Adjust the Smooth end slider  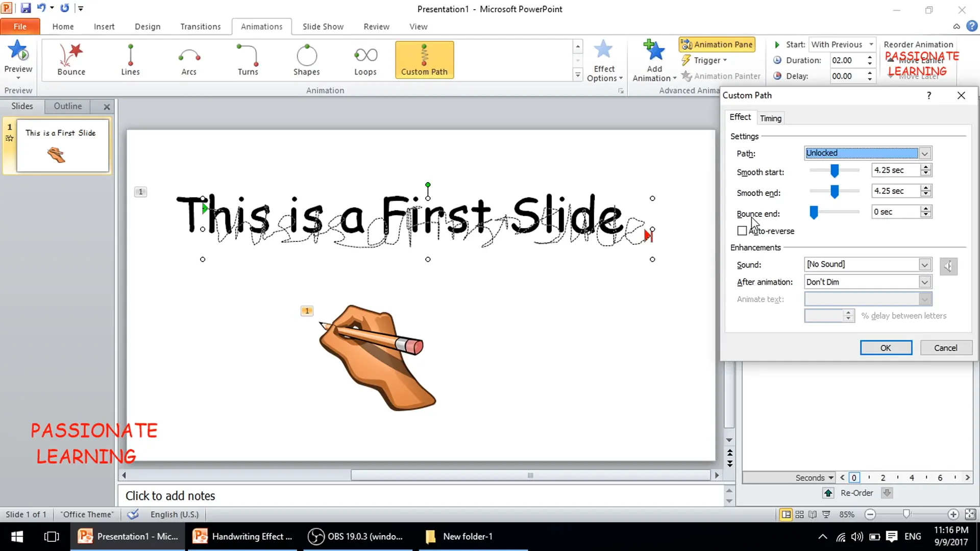(x=835, y=191)
